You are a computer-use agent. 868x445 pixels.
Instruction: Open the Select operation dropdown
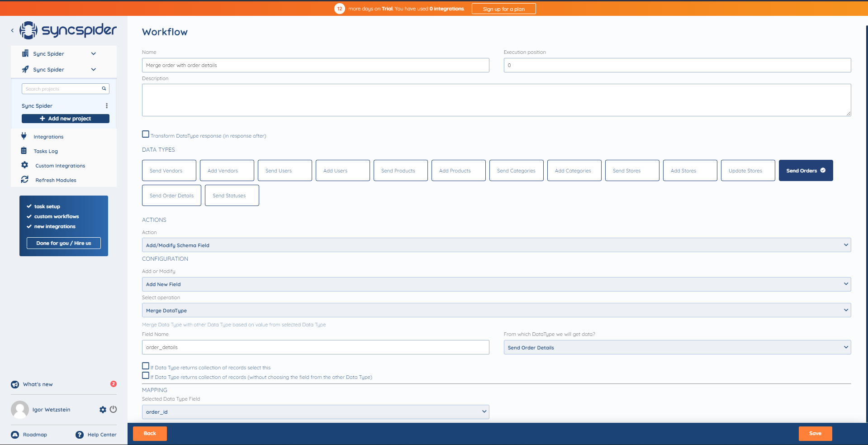[497, 310]
